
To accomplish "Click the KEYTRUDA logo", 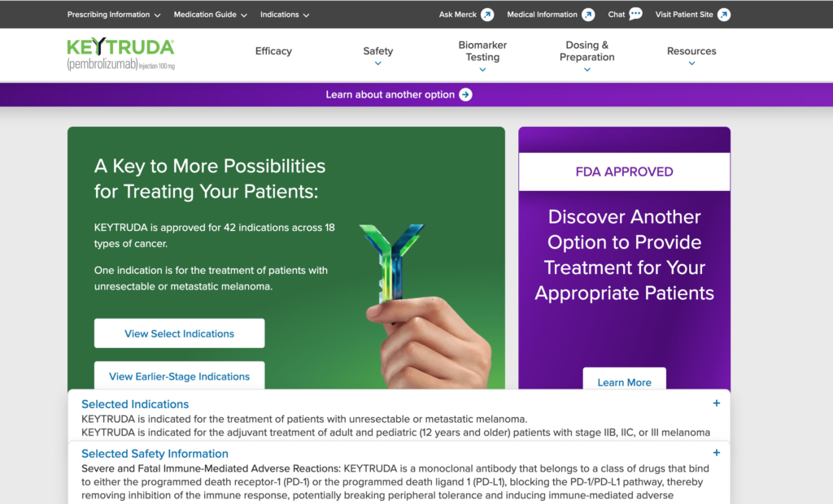I will pyautogui.click(x=120, y=54).
